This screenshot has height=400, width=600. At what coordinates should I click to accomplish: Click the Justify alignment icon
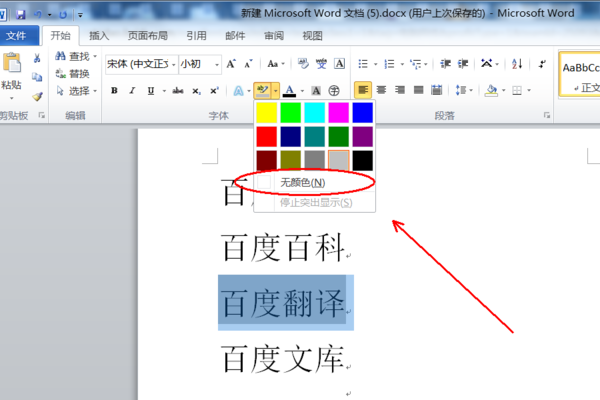point(418,90)
